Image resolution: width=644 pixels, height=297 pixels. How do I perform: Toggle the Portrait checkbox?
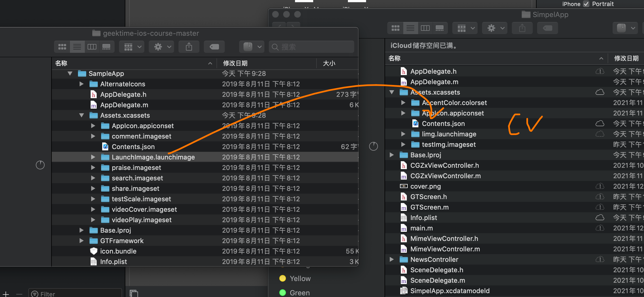[x=586, y=4]
